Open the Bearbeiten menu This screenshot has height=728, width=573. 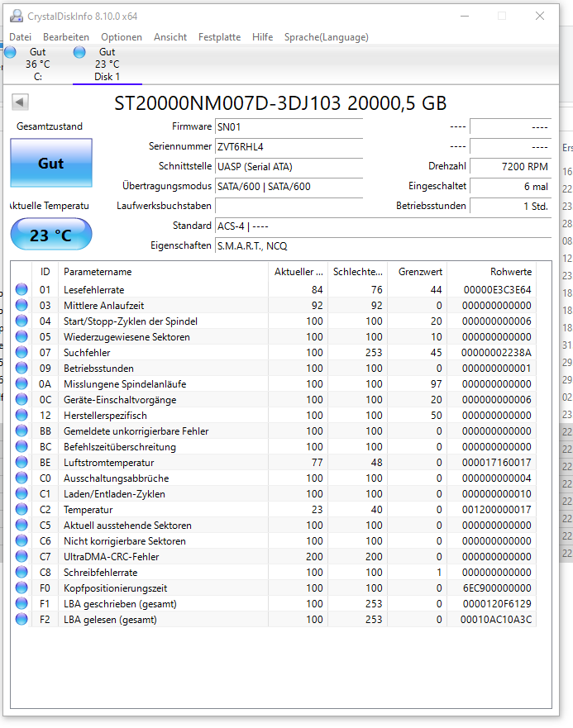66,37
